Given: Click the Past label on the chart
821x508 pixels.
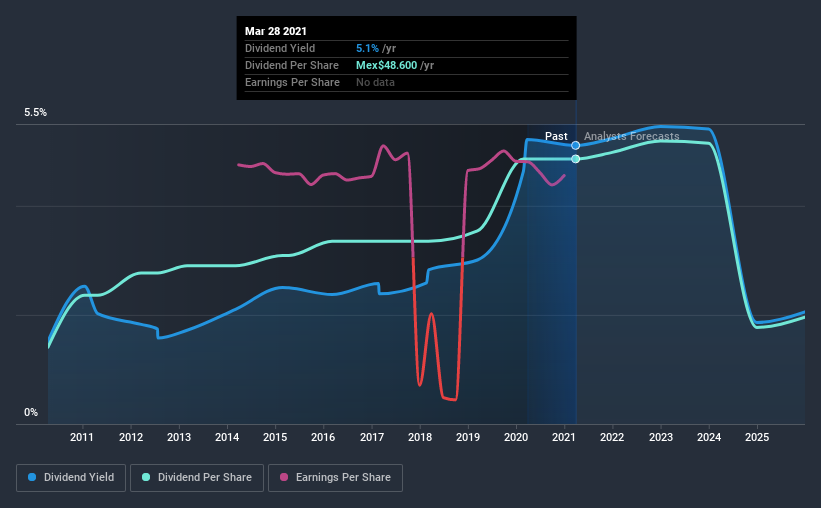Looking at the screenshot, I should click(556, 136).
